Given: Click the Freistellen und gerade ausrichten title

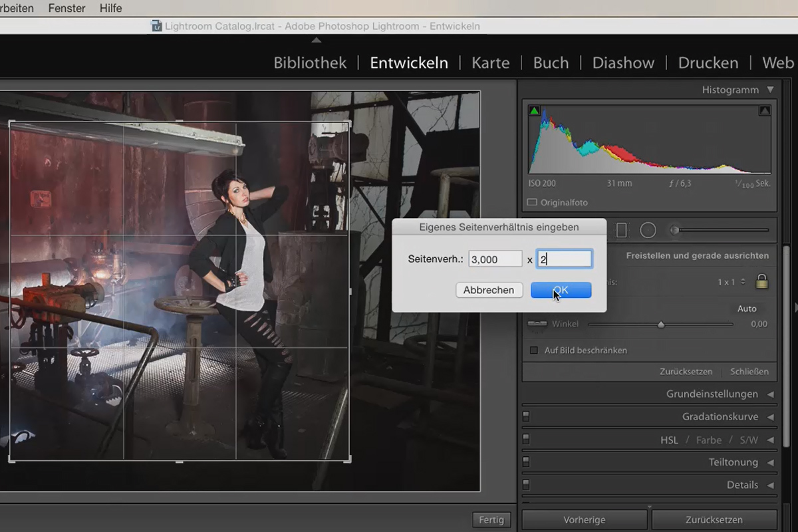Looking at the screenshot, I should 697,255.
